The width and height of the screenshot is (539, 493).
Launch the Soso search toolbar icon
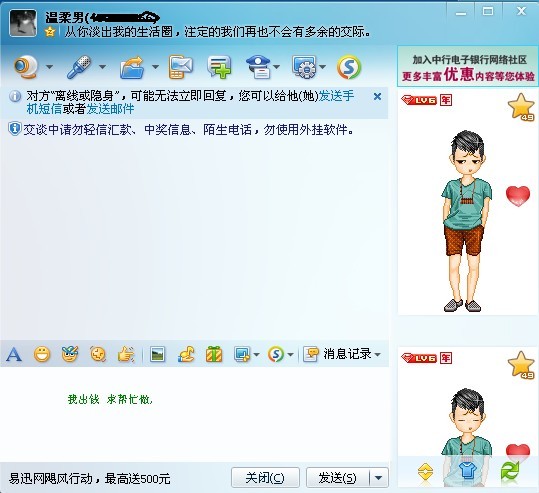349,67
